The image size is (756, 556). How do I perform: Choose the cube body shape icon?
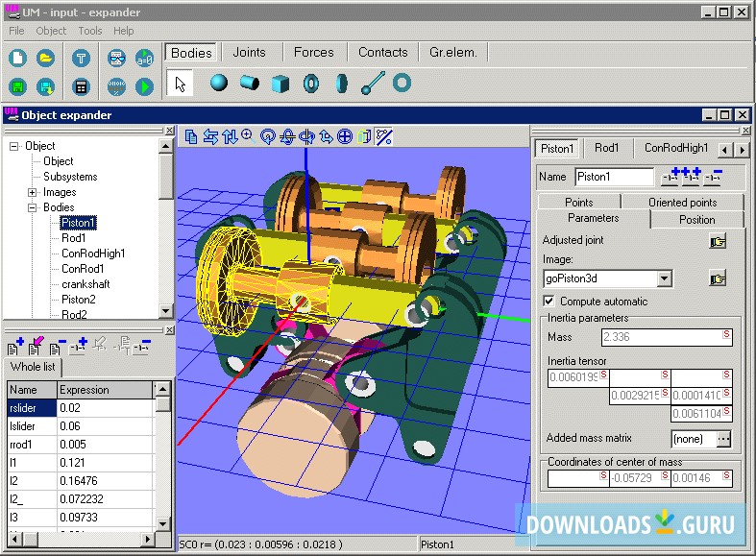click(280, 84)
